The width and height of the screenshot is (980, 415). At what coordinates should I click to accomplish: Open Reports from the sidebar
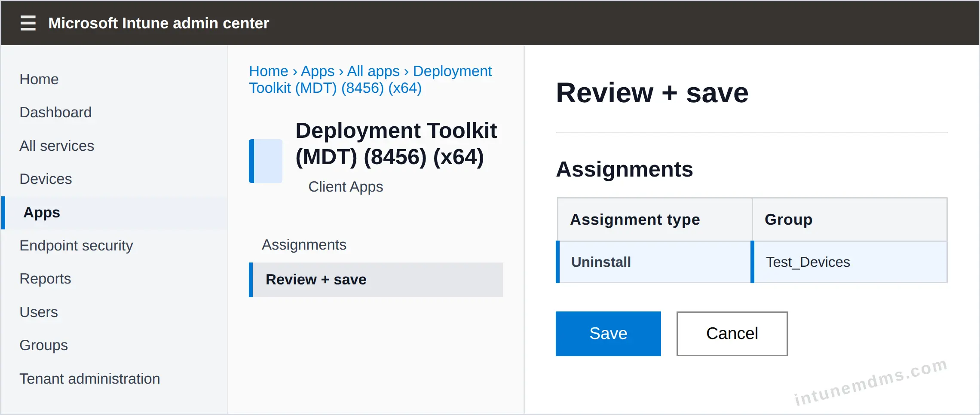click(45, 278)
